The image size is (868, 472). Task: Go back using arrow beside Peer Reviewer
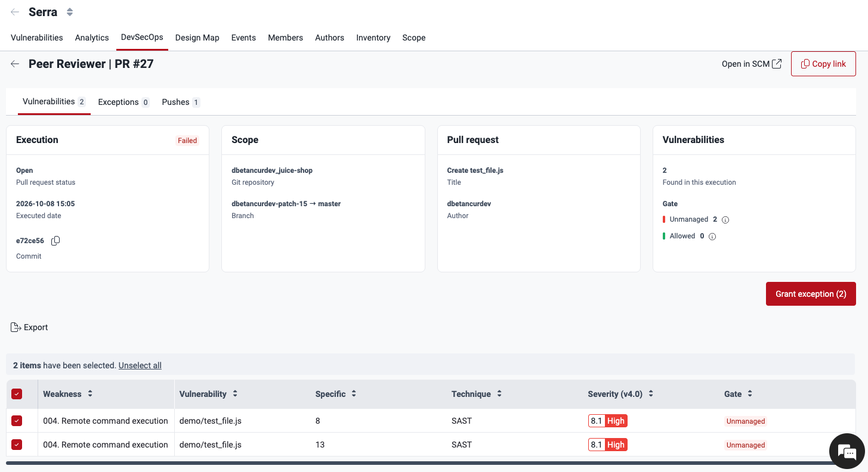(x=15, y=64)
